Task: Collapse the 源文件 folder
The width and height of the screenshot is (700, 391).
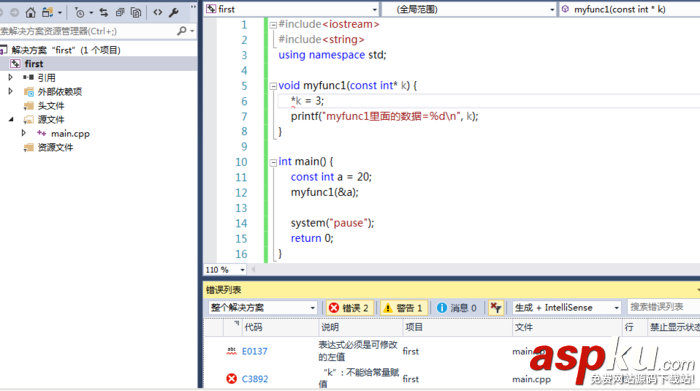Action: point(11,119)
